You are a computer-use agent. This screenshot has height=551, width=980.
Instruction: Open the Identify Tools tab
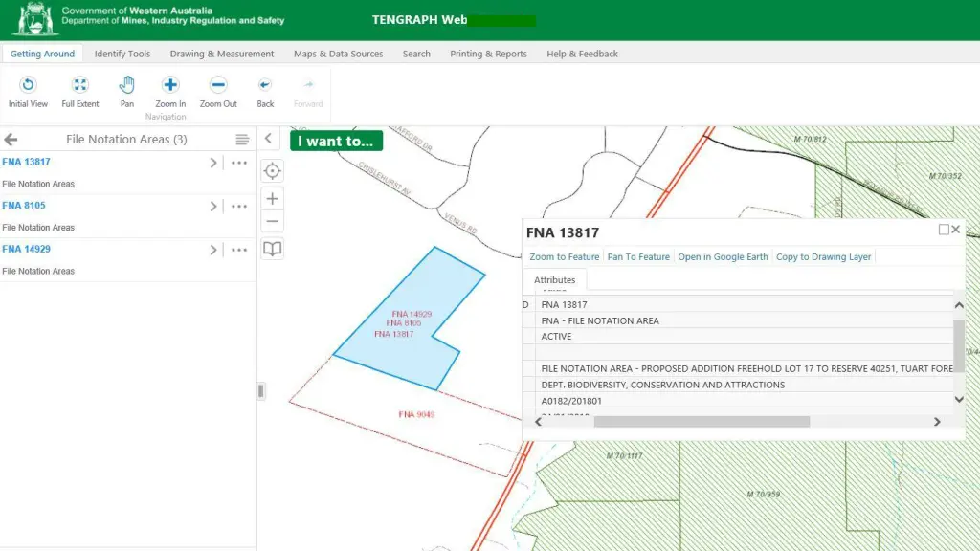[122, 54]
